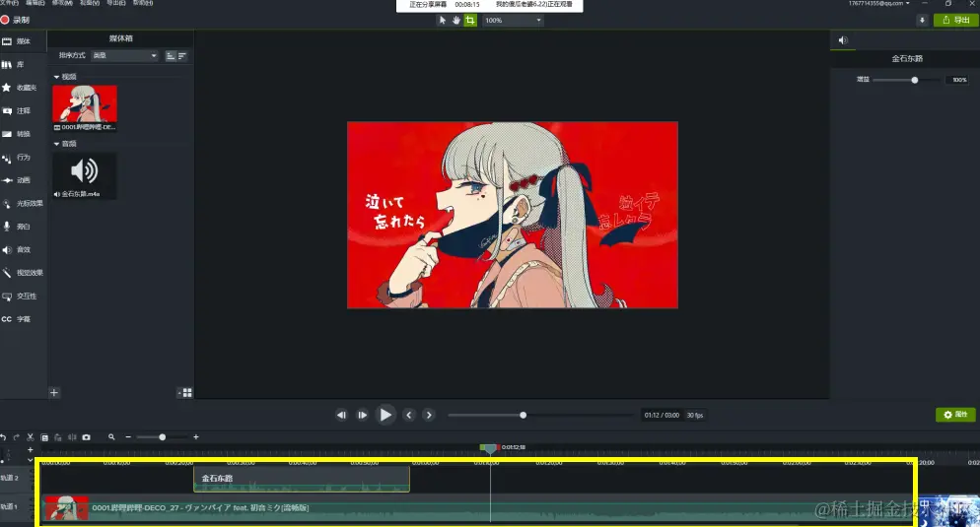
Task: Select the DECO_27 video clip on track 1
Action: pos(478,508)
